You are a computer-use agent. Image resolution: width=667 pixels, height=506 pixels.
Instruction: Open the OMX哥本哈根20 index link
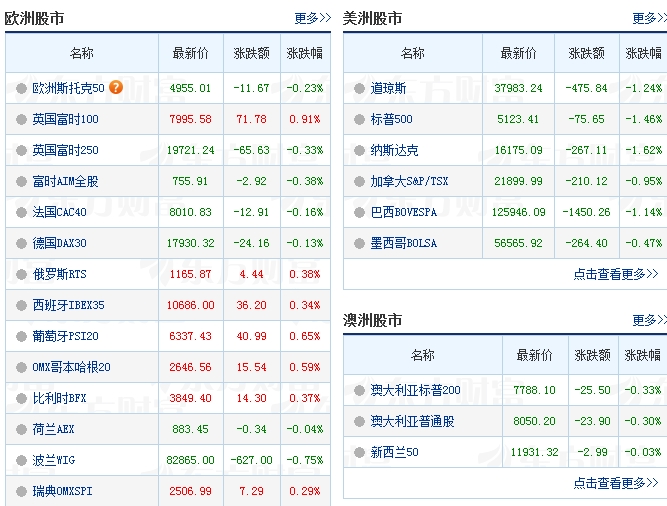(x=71, y=367)
